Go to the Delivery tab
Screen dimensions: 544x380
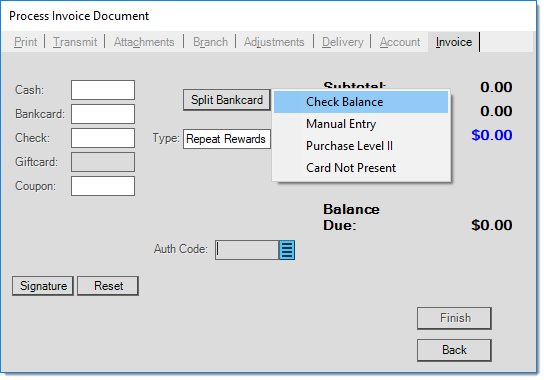coord(342,42)
